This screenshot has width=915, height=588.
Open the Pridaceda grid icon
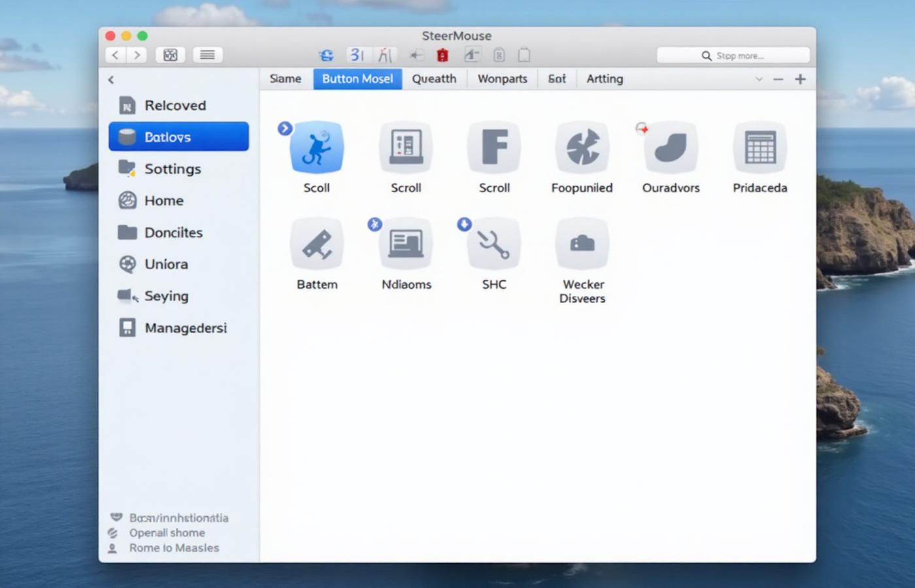tap(759, 148)
